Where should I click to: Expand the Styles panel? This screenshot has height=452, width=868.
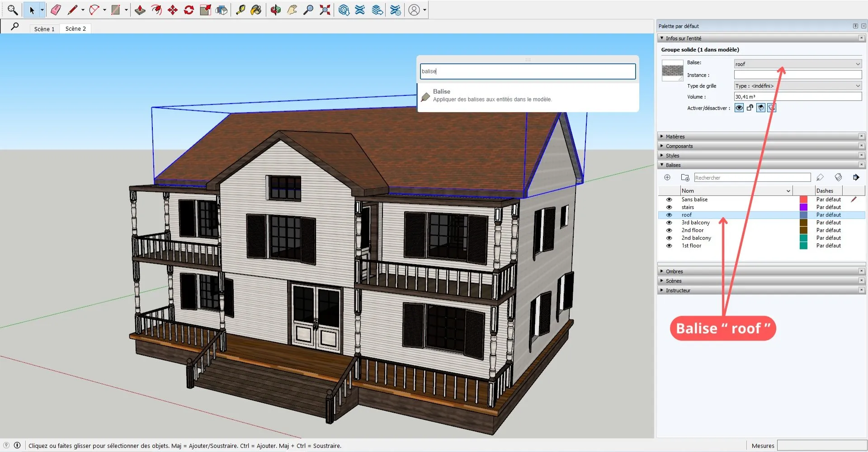click(762, 155)
